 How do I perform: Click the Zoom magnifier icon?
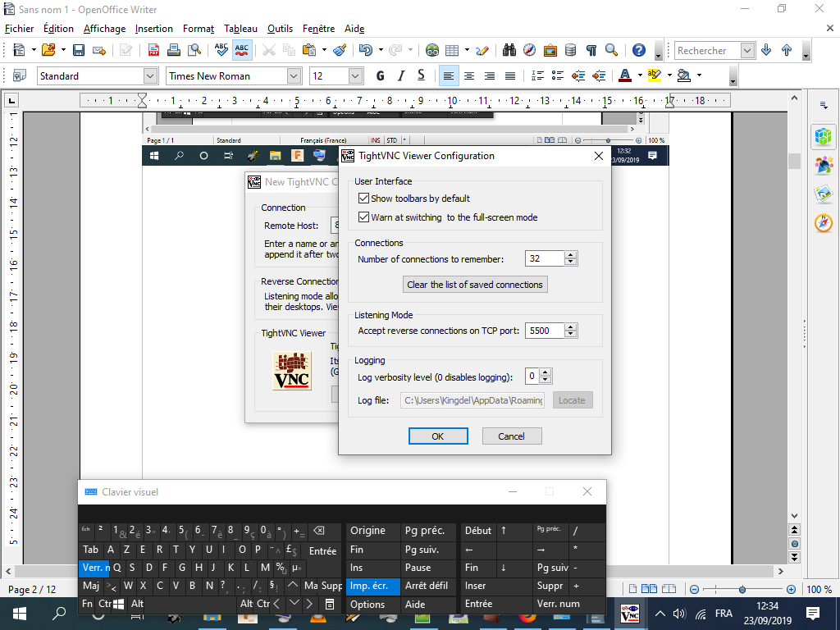611,50
